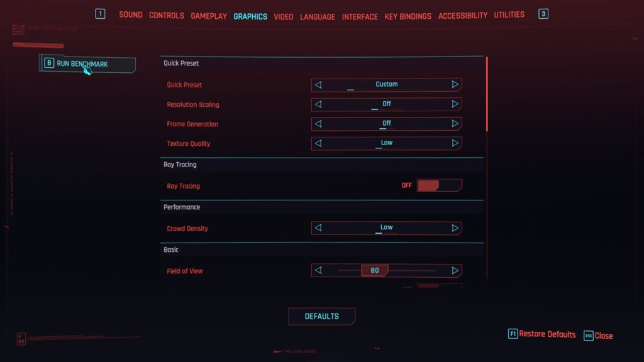
Task: Click next tab key icon labeled 3
Action: click(x=543, y=14)
